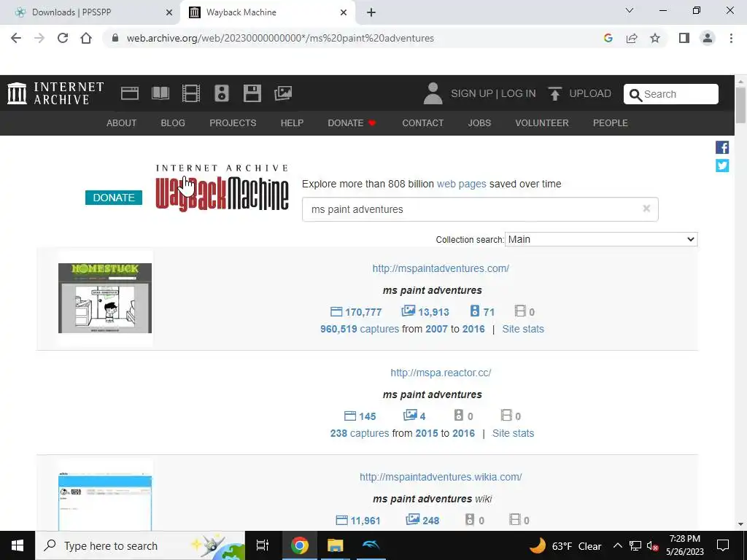Close the Wayback Machine tab
Screen dimensions: 747x560
(344, 12)
